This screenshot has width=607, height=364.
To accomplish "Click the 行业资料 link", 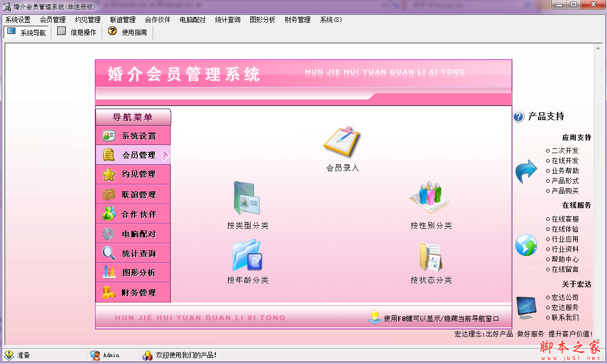I will point(565,249).
